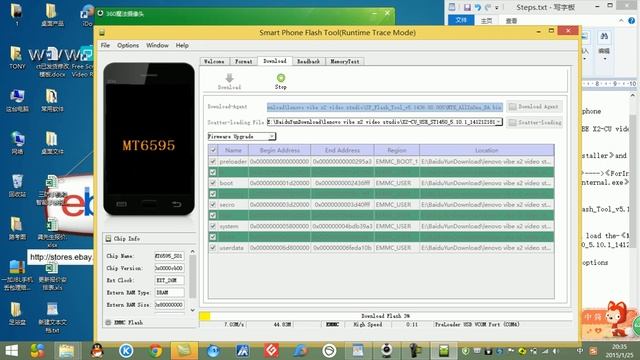Open the Options menu
This screenshot has width=640, height=360.
(x=128, y=45)
